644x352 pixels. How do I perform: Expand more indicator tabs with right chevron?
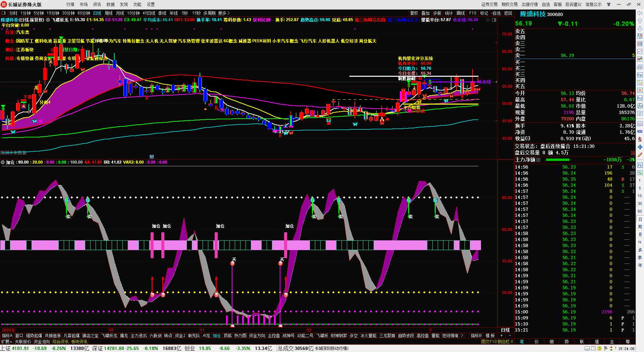462,336
